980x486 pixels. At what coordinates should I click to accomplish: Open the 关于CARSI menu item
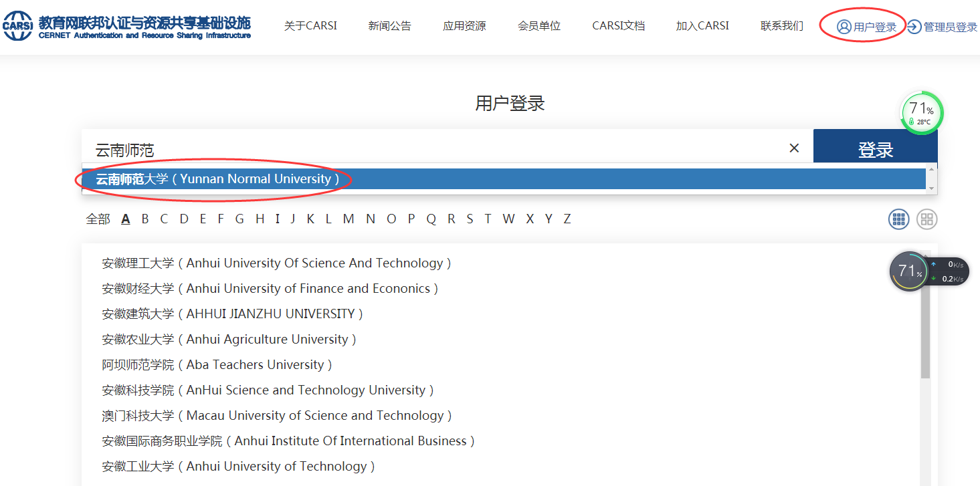click(310, 26)
